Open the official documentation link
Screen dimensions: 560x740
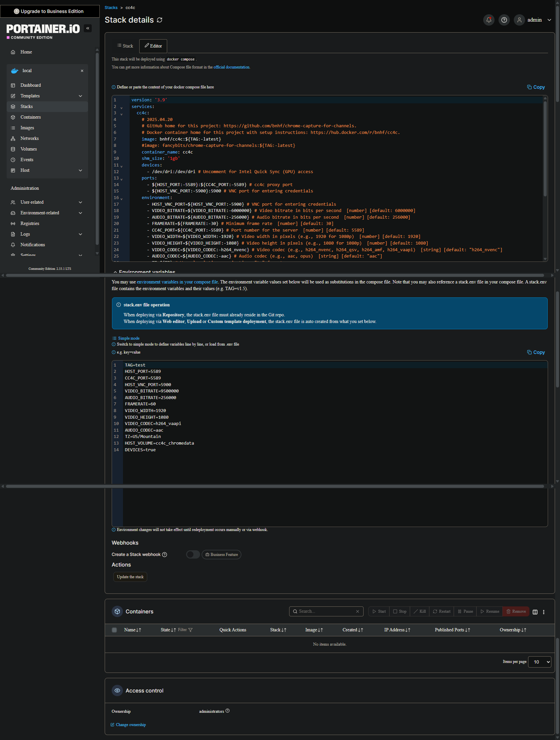(231, 67)
